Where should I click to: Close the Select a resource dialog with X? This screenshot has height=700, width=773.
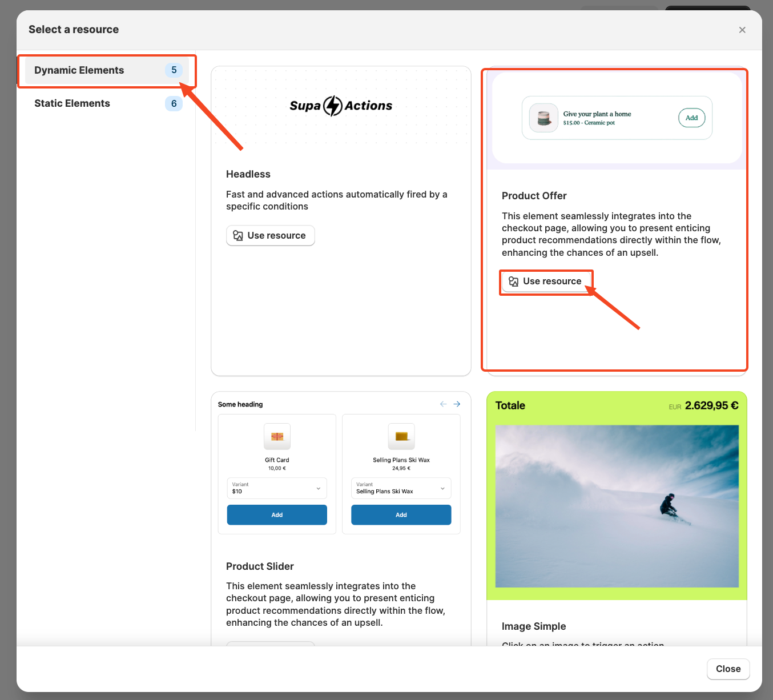click(x=742, y=30)
